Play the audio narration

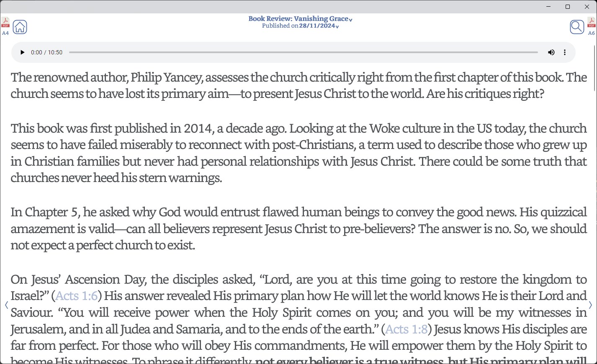23,52
